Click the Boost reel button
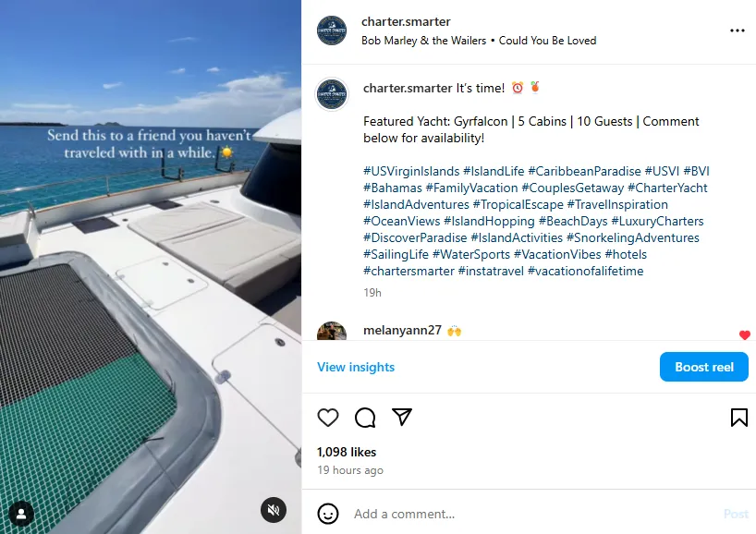Viewport: 756px width, 534px height. click(704, 367)
